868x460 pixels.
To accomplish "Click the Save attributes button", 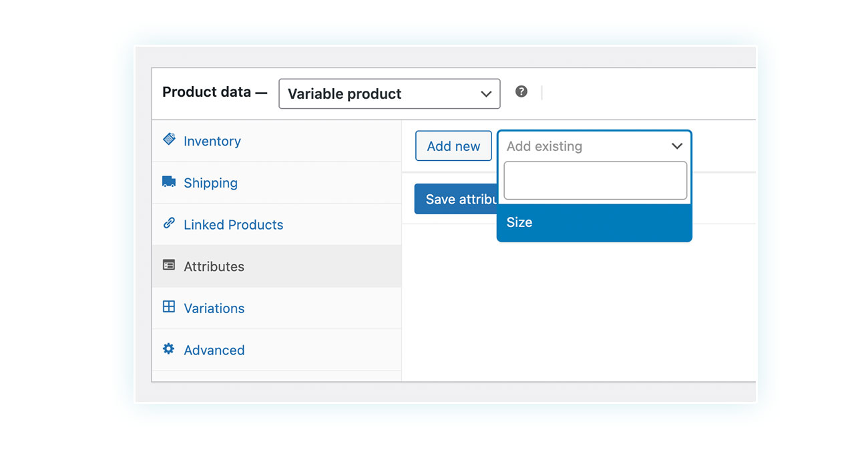I will (x=456, y=199).
